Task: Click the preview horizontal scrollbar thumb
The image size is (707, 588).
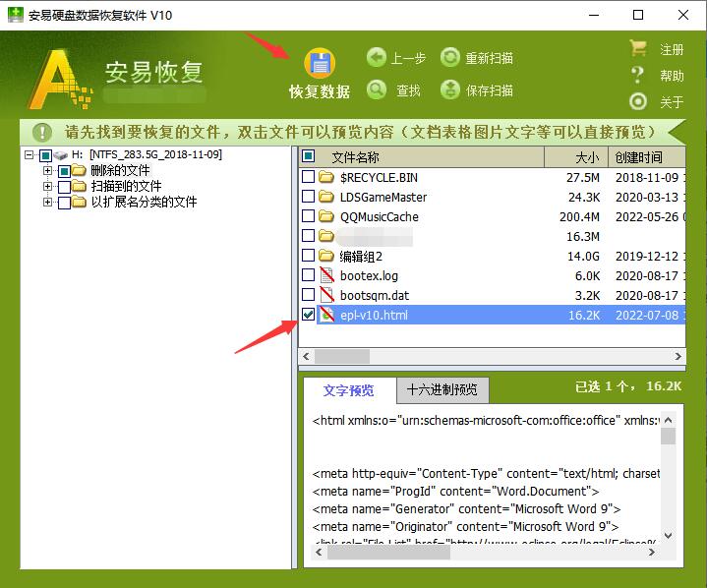Action: click(388, 552)
